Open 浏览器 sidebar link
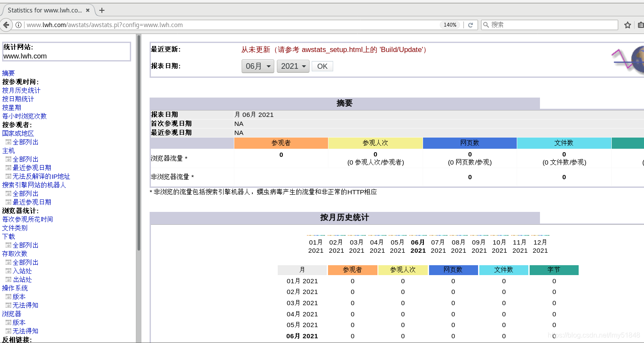Viewport: 644px width, 343px height. coord(12,314)
